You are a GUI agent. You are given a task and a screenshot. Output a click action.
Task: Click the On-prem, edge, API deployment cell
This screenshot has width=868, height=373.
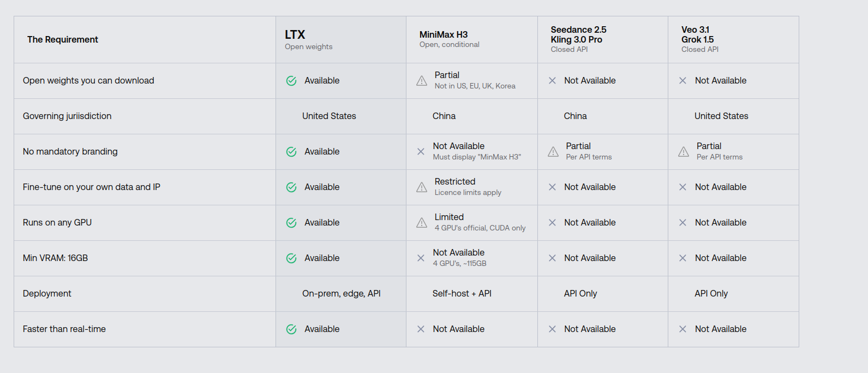(x=342, y=294)
